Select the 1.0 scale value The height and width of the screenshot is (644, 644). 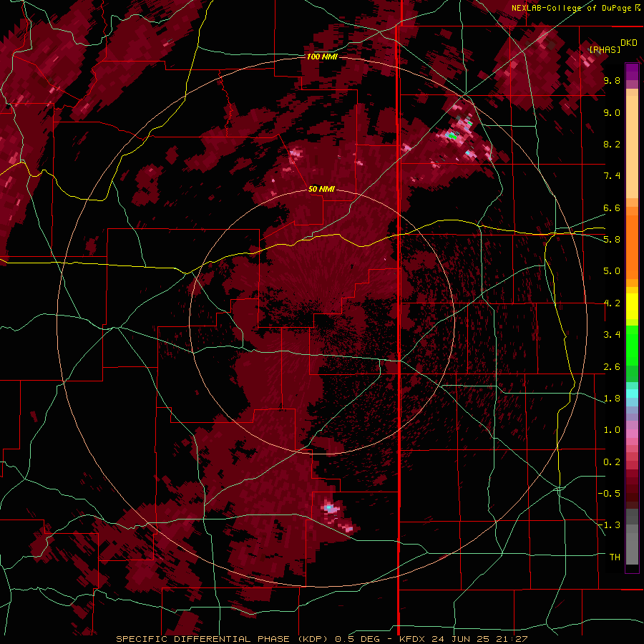pos(612,430)
